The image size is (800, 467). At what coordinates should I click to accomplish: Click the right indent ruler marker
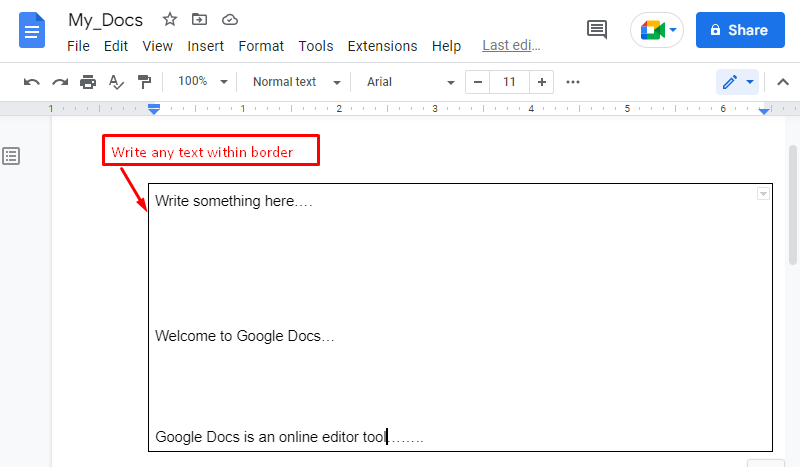pyautogui.click(x=764, y=111)
